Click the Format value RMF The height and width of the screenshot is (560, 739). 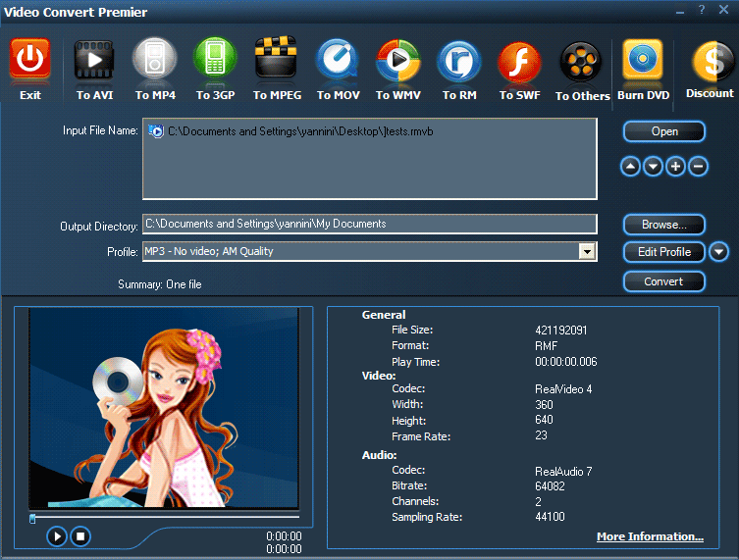tap(547, 346)
